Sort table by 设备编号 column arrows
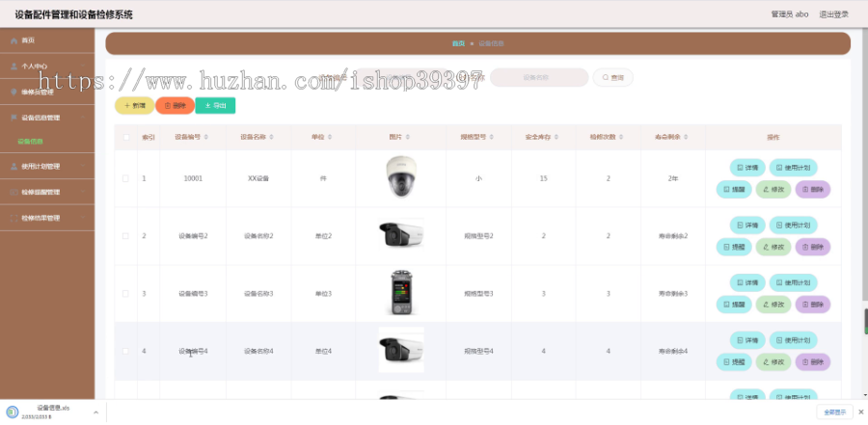 (206, 137)
